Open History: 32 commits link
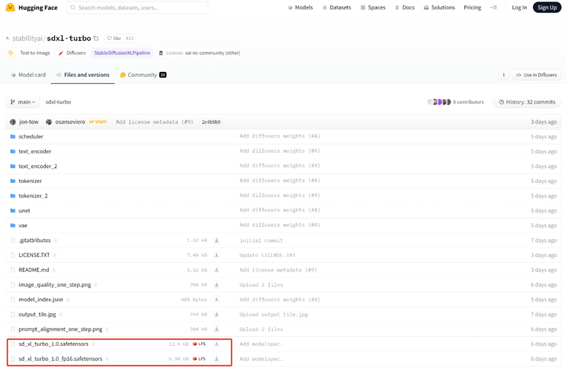 click(527, 102)
